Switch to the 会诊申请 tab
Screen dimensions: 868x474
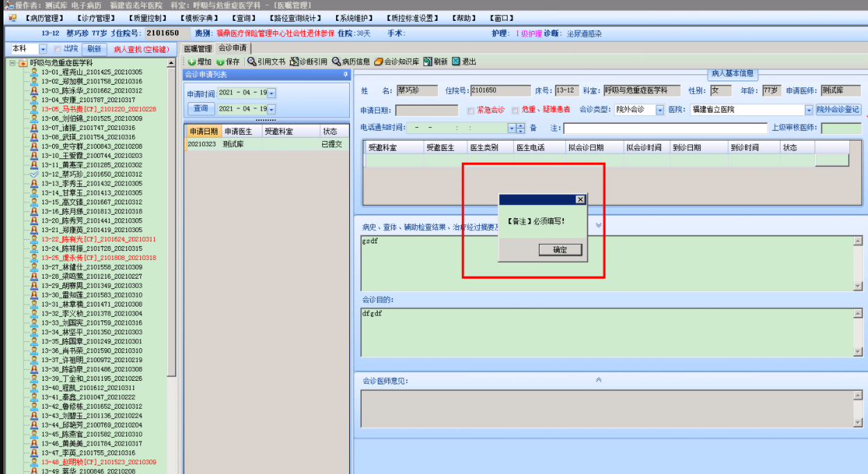232,48
